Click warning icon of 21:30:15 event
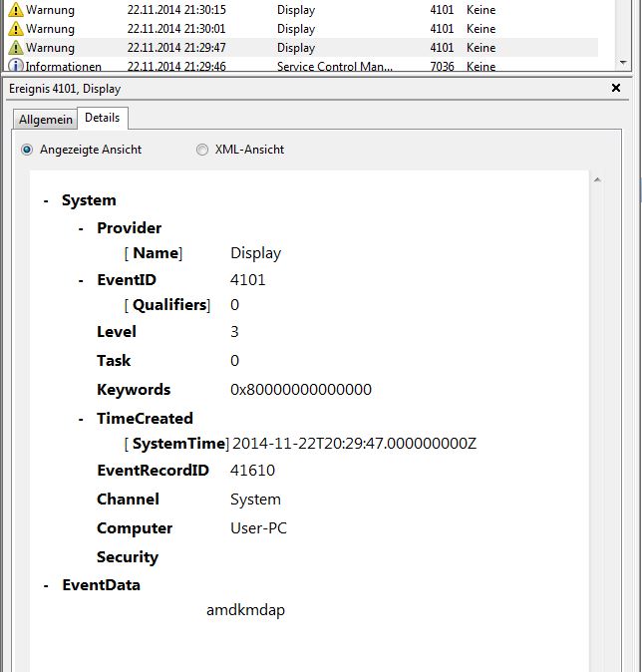Screen dimensions: 642x672 (x=15, y=10)
